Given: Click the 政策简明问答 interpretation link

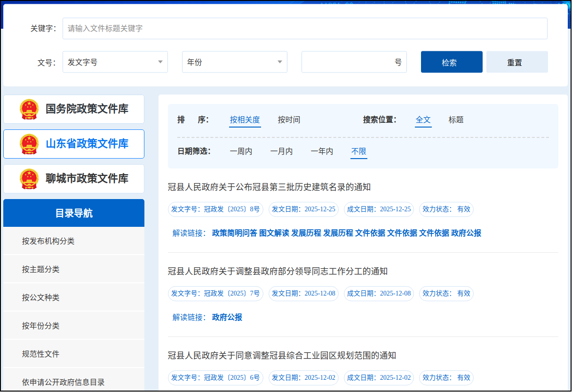Looking at the screenshot, I should (x=235, y=233).
